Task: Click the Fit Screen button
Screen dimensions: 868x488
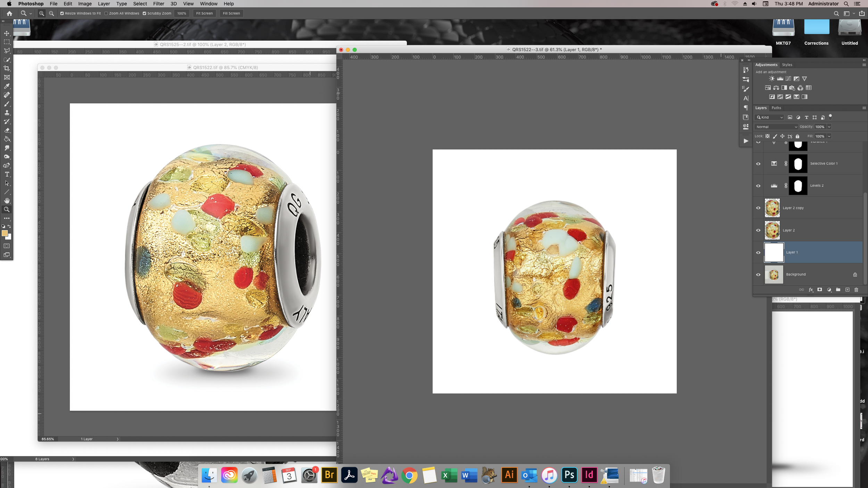Action: 204,13
